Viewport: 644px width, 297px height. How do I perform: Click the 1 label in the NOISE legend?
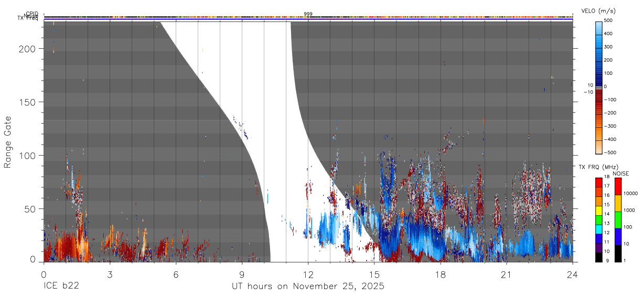[626, 261]
